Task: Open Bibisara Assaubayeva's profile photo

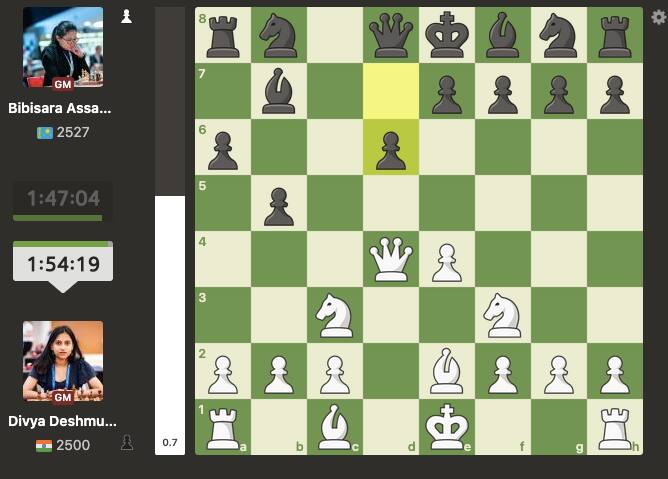Action: click(x=63, y=47)
